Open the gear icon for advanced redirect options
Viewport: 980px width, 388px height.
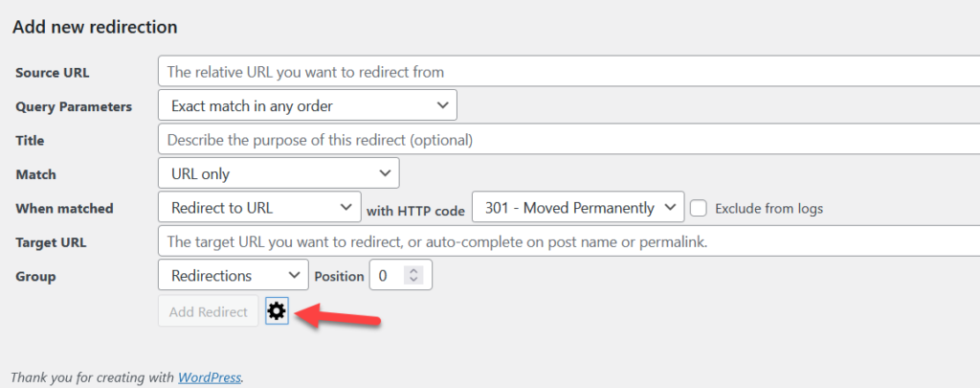277,311
